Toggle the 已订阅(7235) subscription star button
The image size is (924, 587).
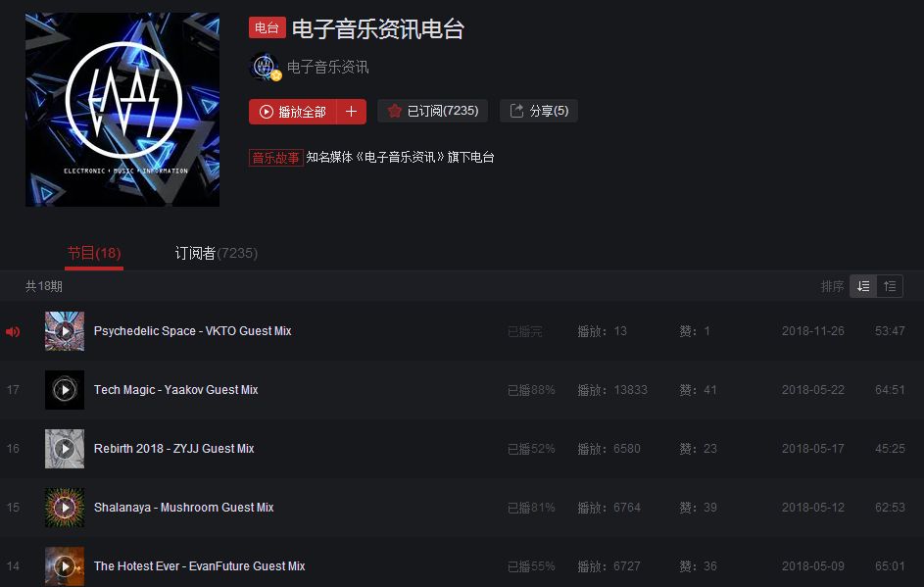(x=432, y=111)
